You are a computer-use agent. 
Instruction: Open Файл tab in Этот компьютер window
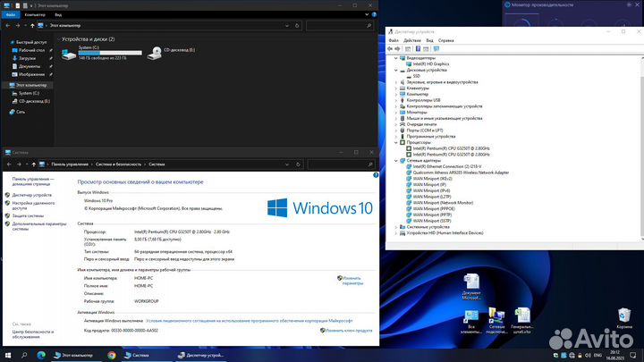point(11,15)
